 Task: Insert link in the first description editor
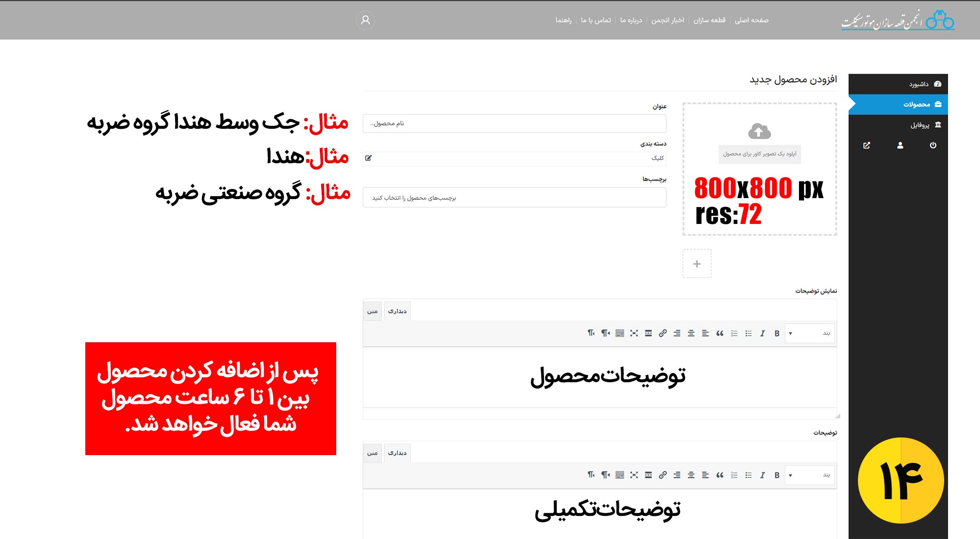(662, 334)
